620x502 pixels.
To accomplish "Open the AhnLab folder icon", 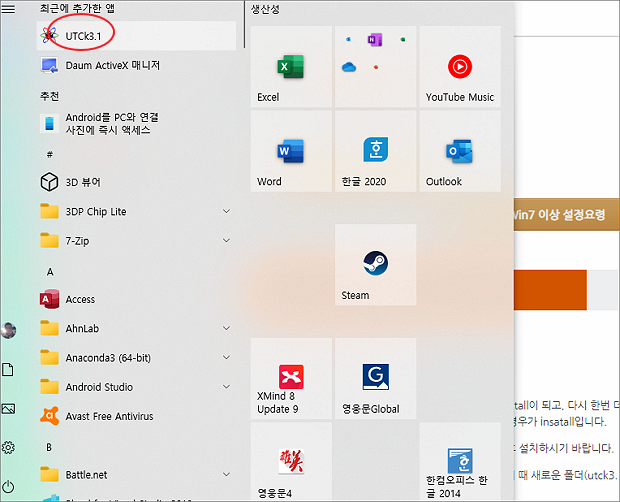I will point(49,328).
